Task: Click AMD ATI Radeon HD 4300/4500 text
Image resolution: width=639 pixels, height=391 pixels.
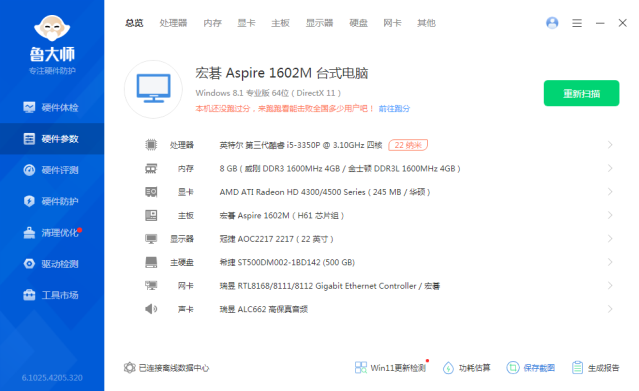Action: [325, 192]
